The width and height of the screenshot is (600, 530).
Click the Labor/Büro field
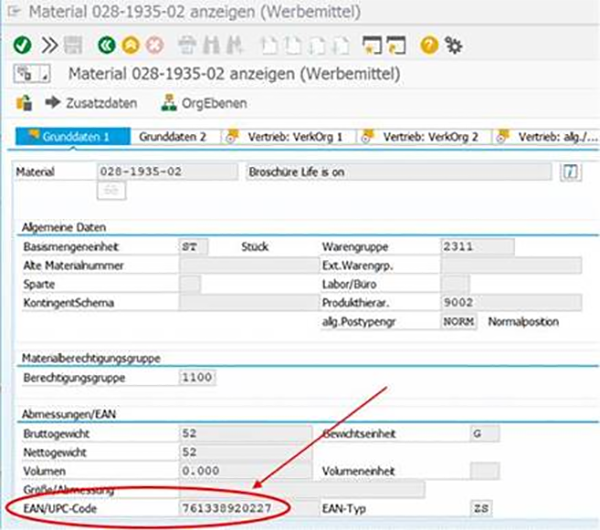[455, 284]
